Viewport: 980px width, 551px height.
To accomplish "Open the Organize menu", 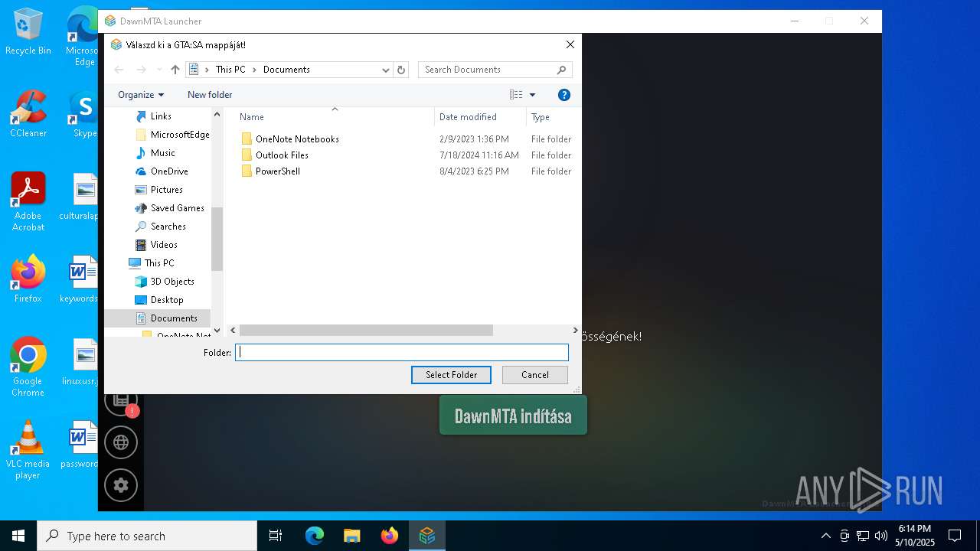I will coord(141,95).
